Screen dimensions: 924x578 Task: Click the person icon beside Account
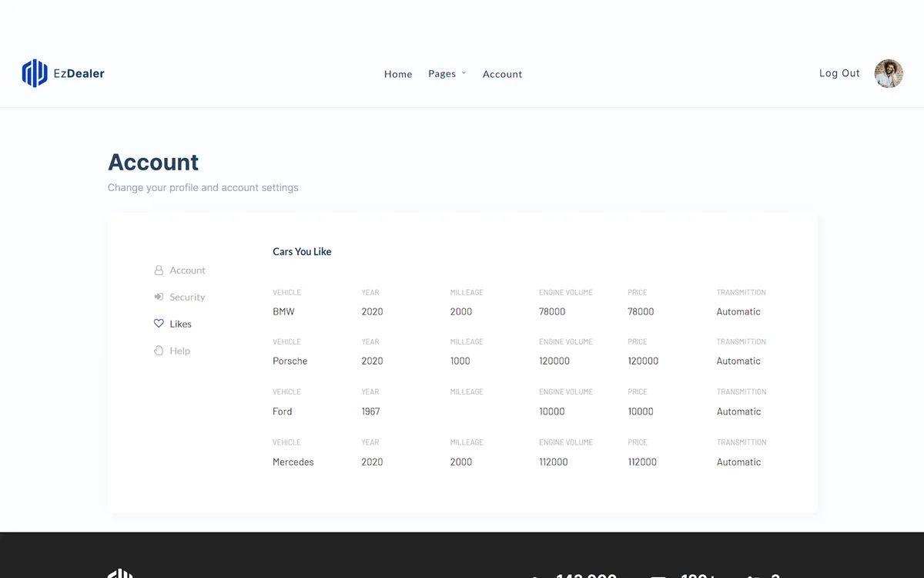pos(159,271)
